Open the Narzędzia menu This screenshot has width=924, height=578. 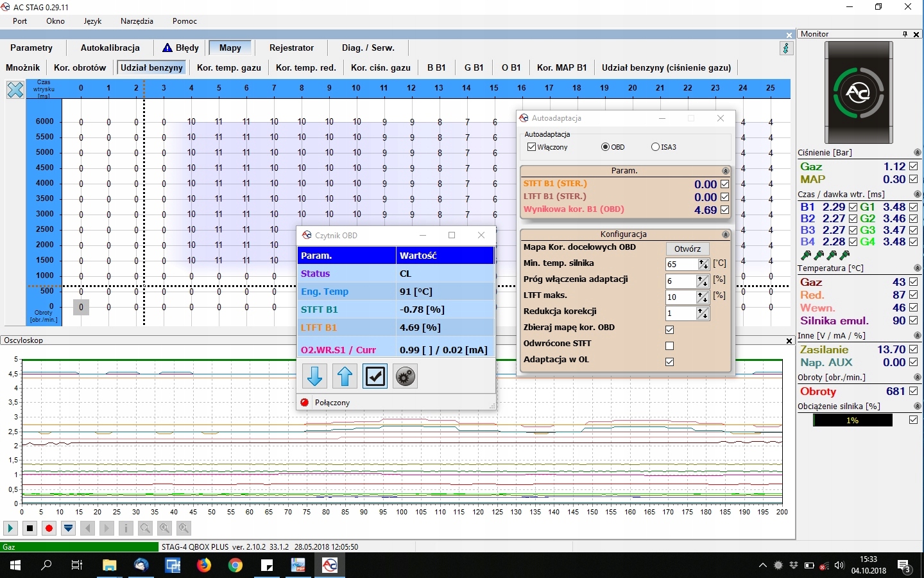pyautogui.click(x=137, y=21)
